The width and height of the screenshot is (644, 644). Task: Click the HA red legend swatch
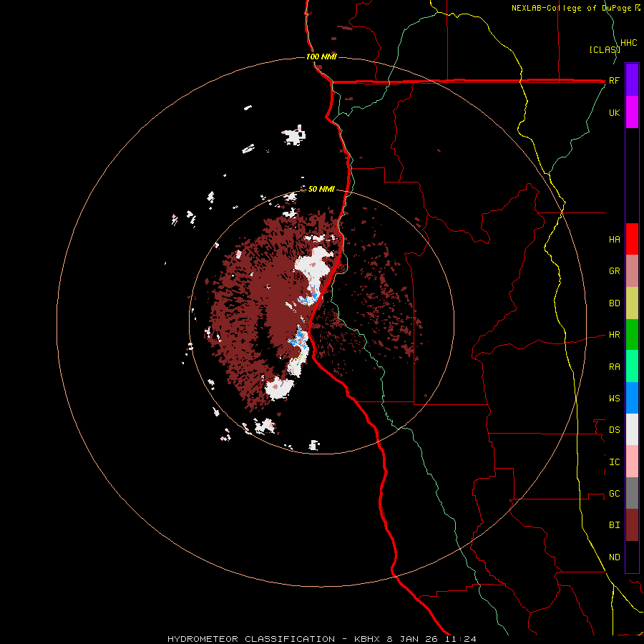(632, 239)
